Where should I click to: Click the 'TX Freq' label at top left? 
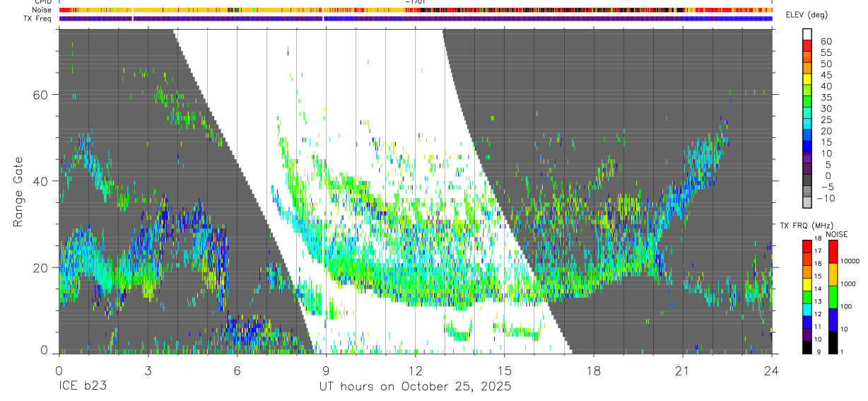(39, 18)
